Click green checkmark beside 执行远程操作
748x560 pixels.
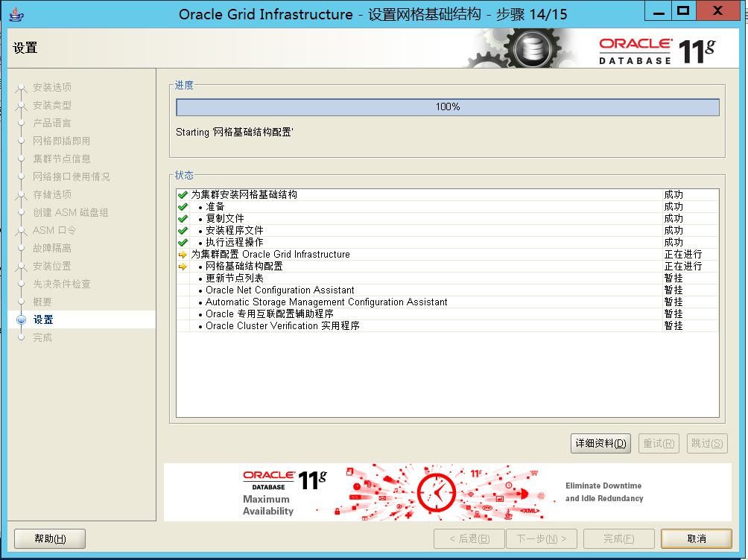[x=183, y=243]
